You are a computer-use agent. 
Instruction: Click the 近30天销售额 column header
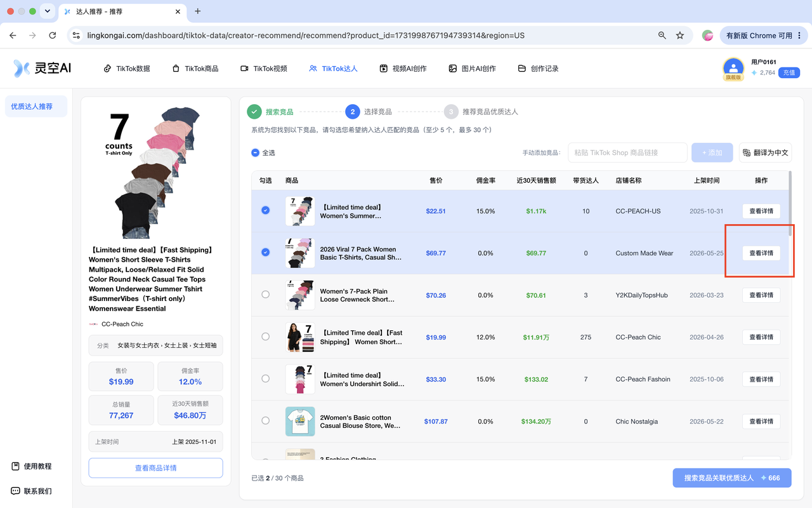536,180
